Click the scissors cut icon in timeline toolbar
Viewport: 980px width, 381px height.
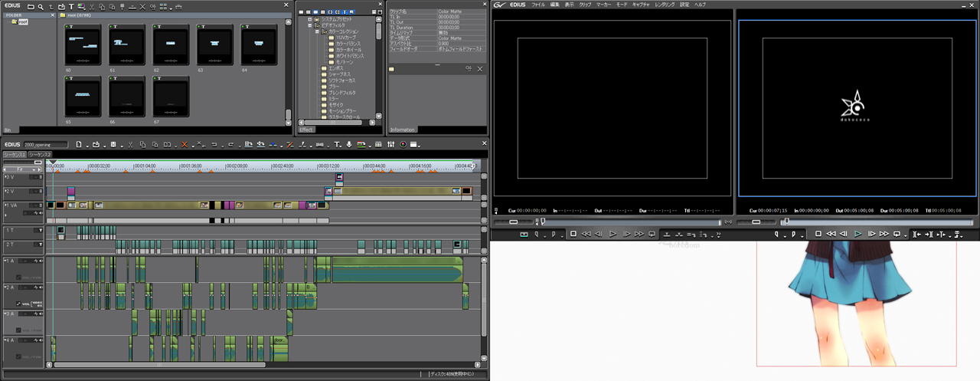[130, 145]
